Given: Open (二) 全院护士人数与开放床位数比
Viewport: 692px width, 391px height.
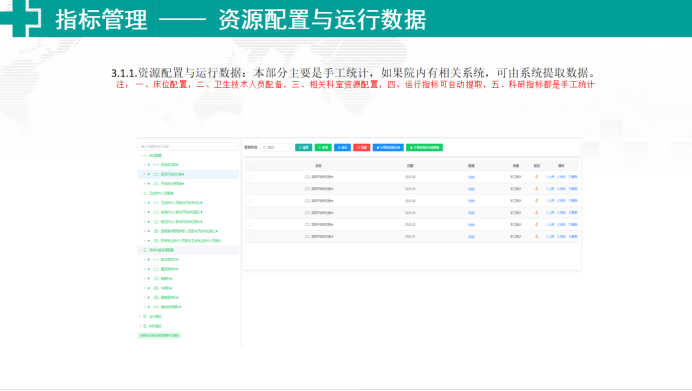Looking at the screenshot, I should pyautogui.click(x=178, y=212).
